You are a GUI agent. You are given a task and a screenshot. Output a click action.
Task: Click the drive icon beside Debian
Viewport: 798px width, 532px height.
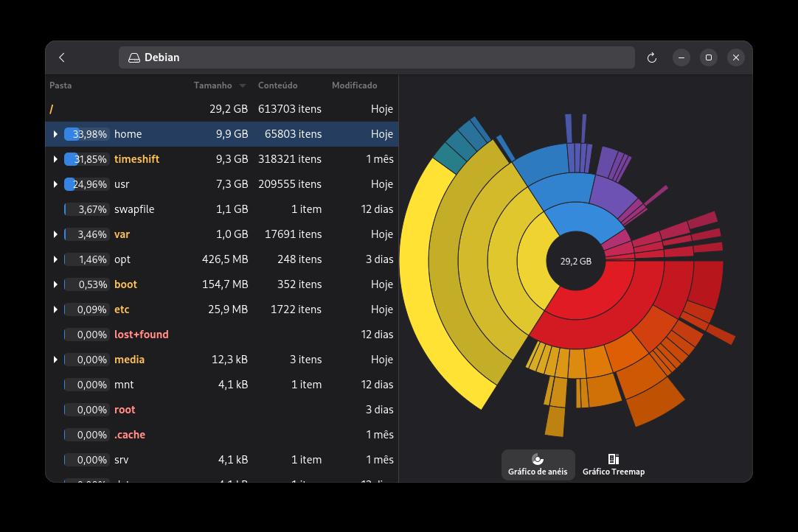click(134, 57)
